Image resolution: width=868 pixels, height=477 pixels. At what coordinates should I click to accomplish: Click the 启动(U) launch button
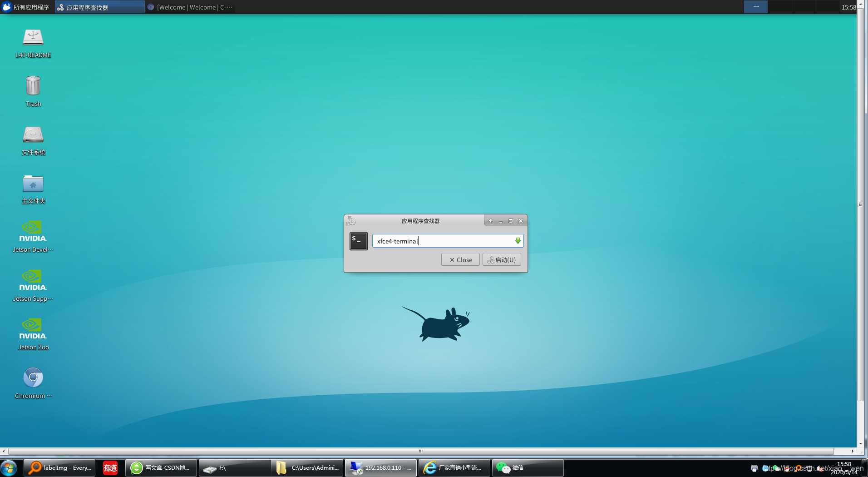click(502, 260)
